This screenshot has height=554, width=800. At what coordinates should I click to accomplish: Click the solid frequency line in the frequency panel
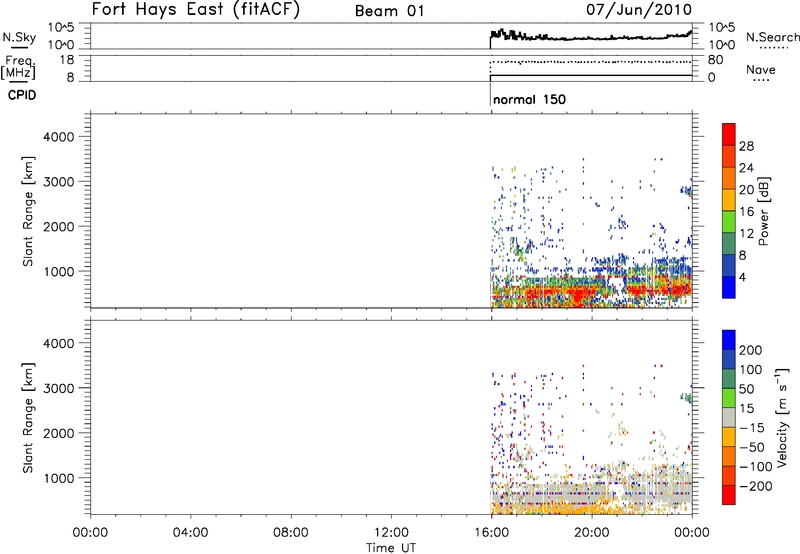click(x=592, y=75)
